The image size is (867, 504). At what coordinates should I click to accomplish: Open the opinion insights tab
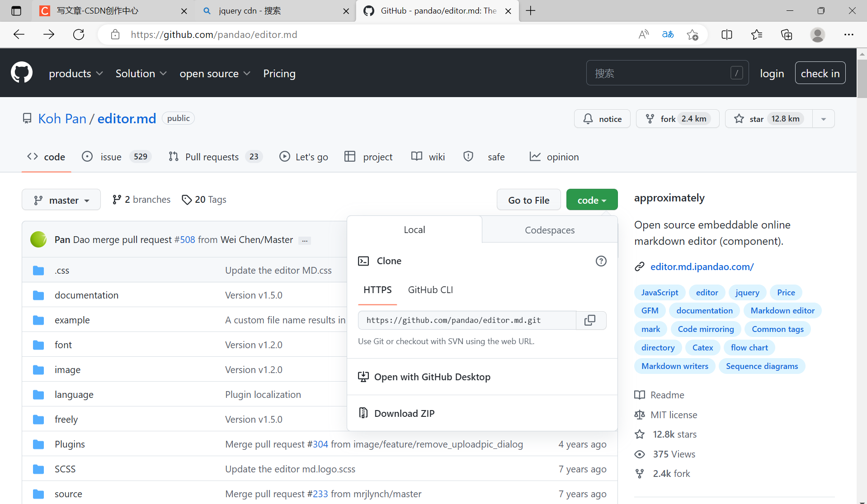point(554,157)
